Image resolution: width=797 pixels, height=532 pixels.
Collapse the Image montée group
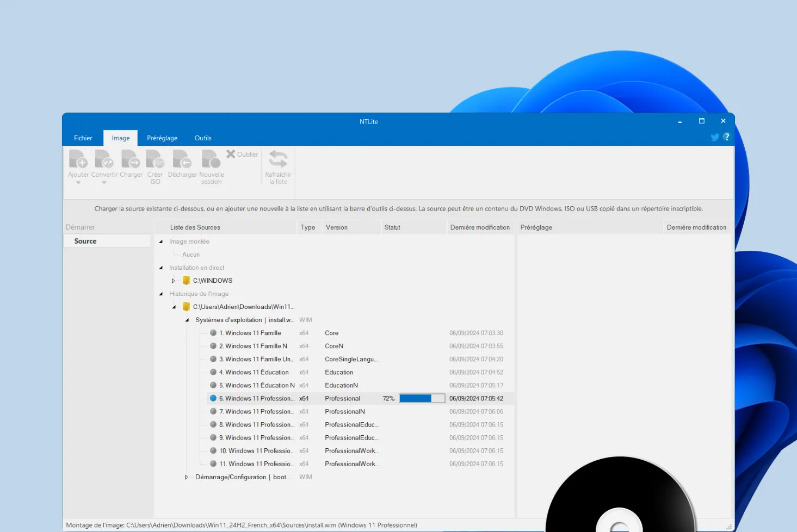(x=160, y=242)
